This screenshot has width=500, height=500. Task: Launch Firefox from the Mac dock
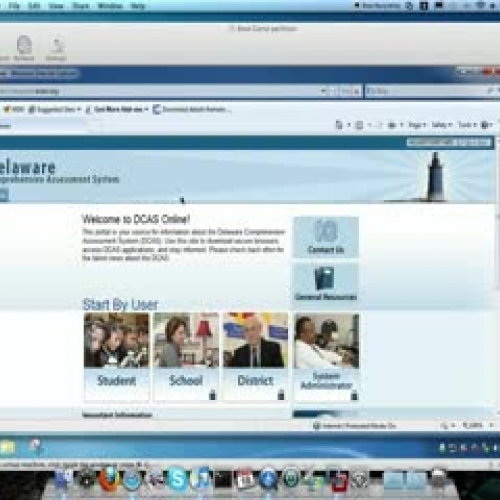tap(109, 479)
